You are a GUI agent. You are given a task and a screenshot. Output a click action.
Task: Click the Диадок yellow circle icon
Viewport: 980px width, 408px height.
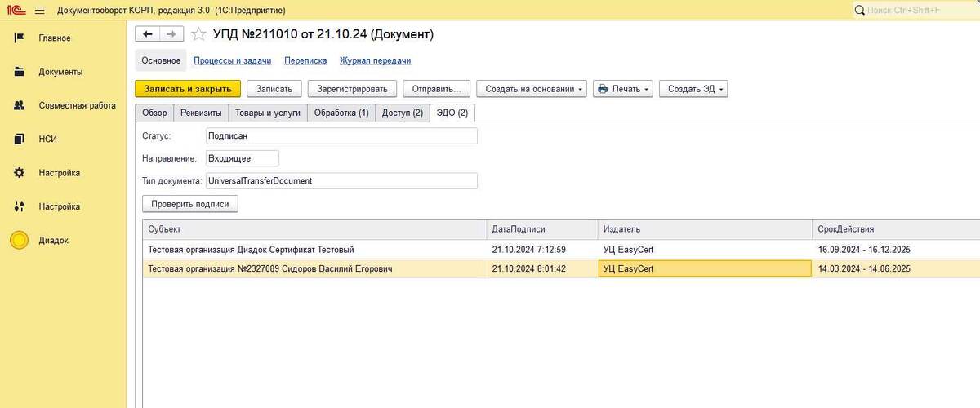(20, 240)
